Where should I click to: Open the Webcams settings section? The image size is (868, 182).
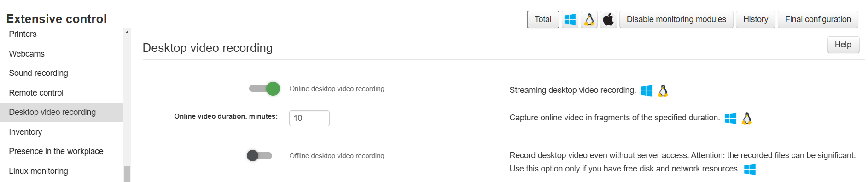coord(27,54)
